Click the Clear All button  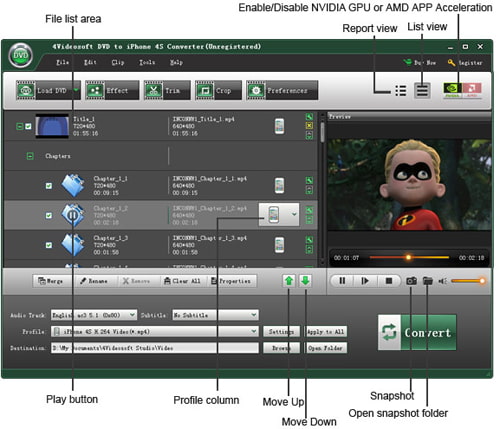pos(183,281)
